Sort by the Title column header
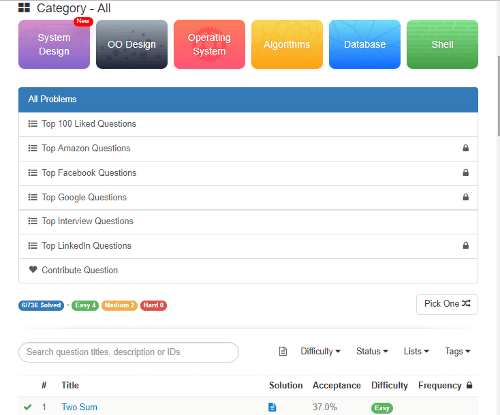Image resolution: width=500 pixels, height=415 pixels. click(70, 386)
